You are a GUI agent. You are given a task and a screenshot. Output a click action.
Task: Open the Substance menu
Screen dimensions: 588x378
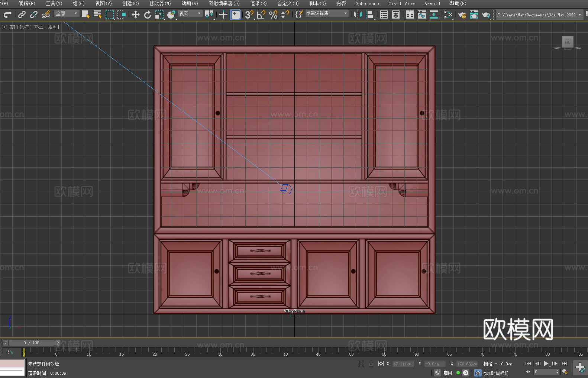coord(367,3)
